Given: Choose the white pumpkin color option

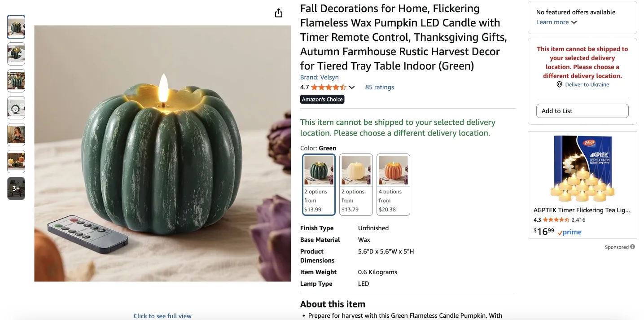Looking at the screenshot, I should [x=356, y=185].
